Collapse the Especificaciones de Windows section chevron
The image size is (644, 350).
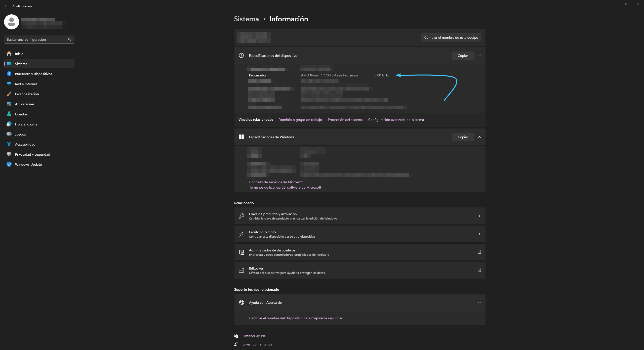click(x=479, y=137)
